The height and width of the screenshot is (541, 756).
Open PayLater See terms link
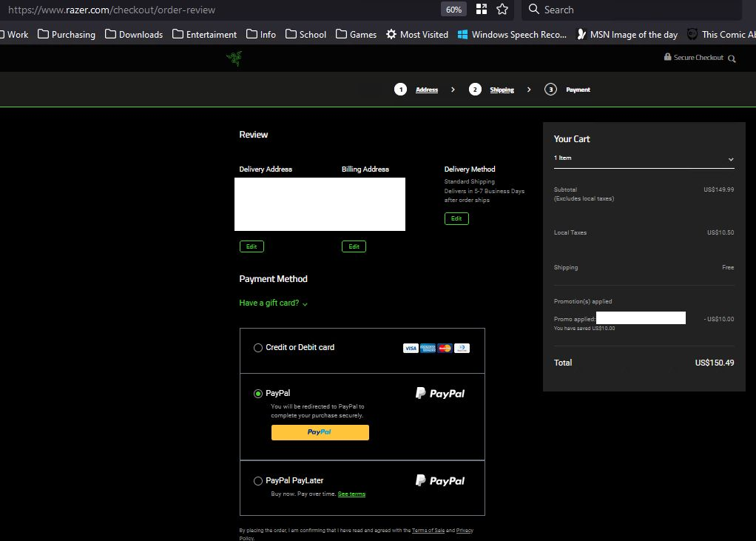tap(351, 494)
